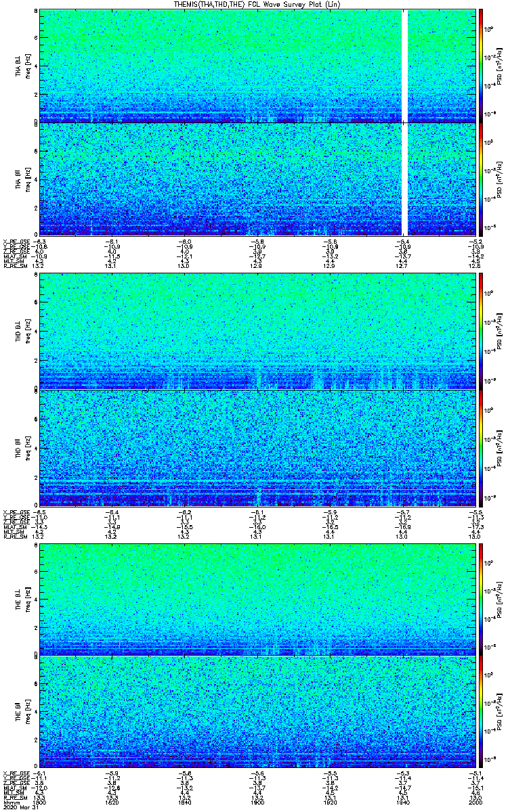Click the white data gap in THA B-parallel panel

(405, 179)
